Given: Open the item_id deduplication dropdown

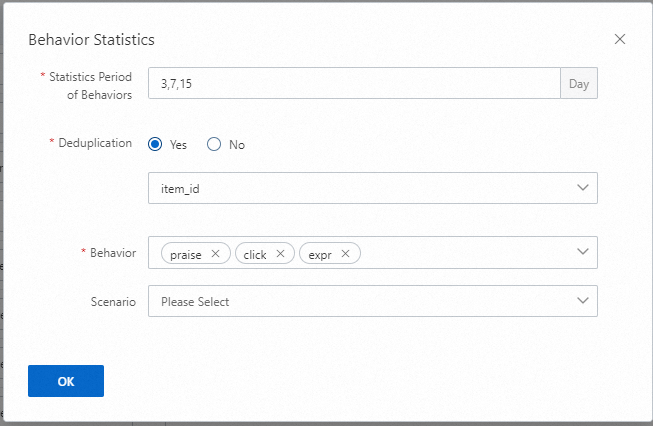Looking at the screenshot, I should point(360,188).
